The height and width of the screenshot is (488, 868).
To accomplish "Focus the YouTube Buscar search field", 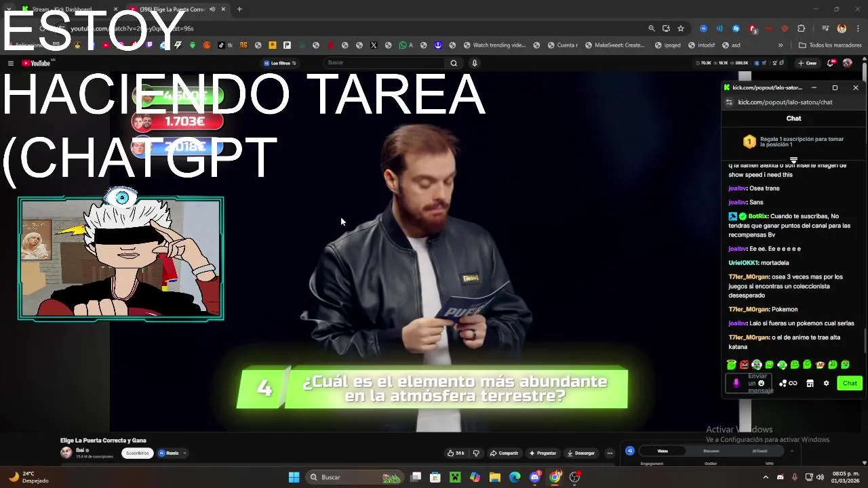I will coord(383,63).
